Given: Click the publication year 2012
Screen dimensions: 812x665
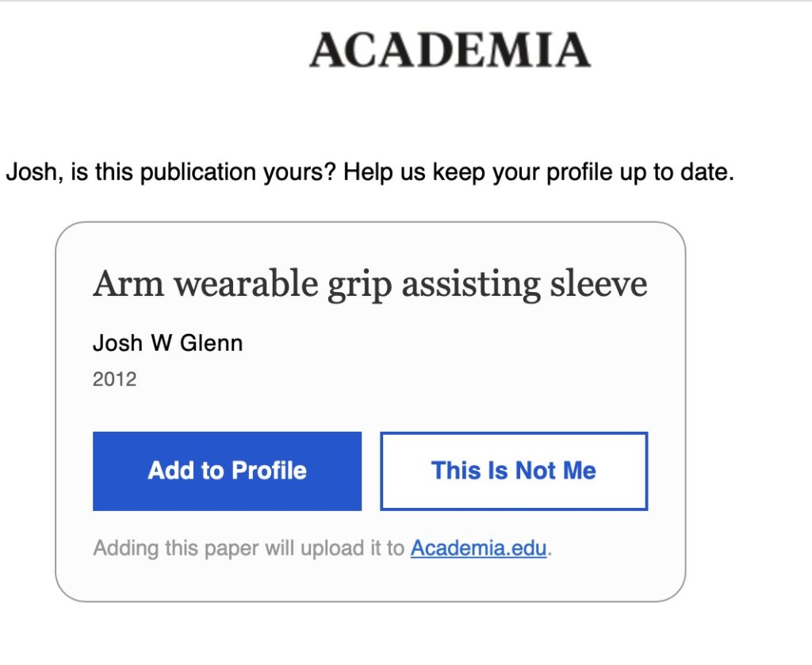Looking at the screenshot, I should pos(114,379).
